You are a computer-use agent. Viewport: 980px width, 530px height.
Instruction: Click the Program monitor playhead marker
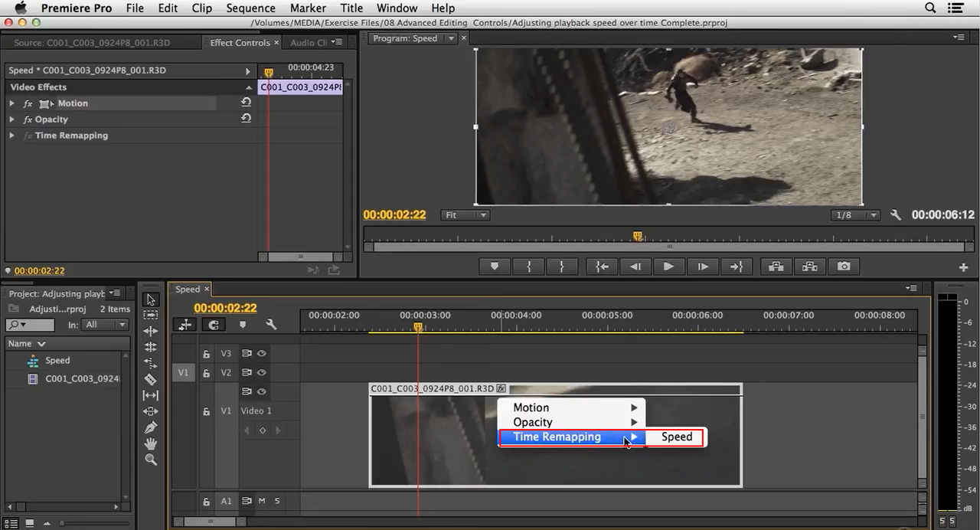point(637,237)
